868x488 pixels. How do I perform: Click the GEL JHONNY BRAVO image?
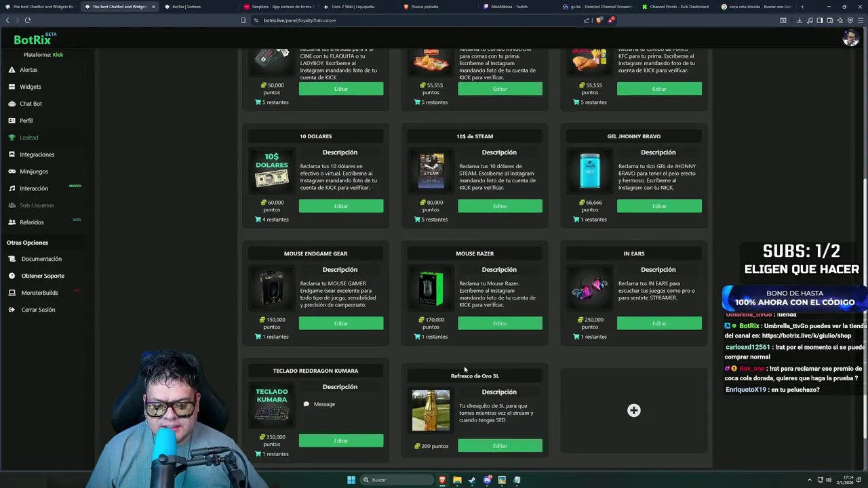pyautogui.click(x=590, y=170)
